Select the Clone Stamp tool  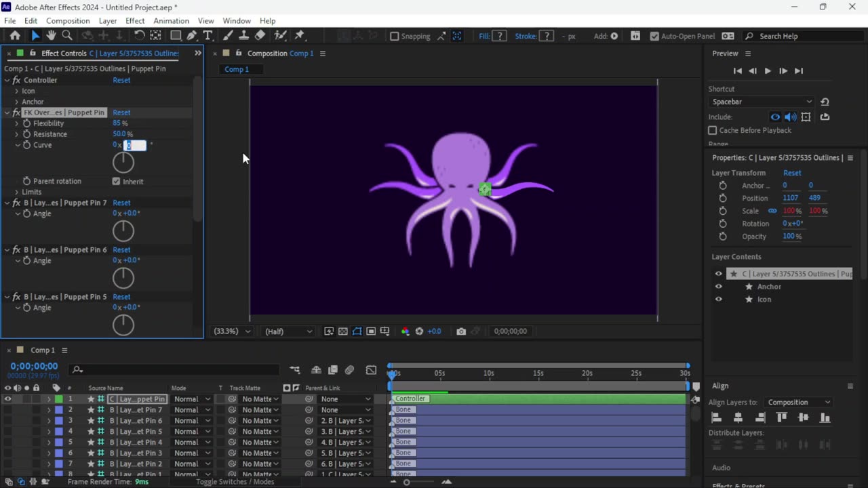coord(244,36)
